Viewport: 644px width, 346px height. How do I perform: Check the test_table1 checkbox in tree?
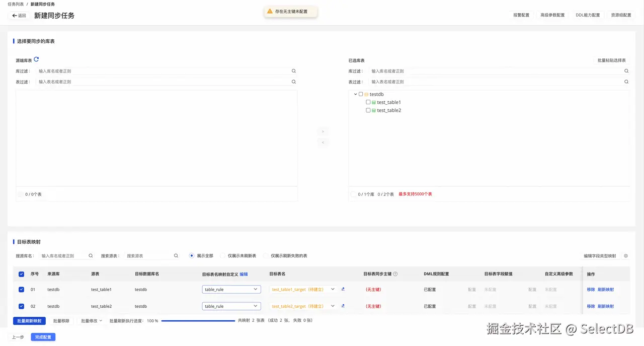[368, 102]
